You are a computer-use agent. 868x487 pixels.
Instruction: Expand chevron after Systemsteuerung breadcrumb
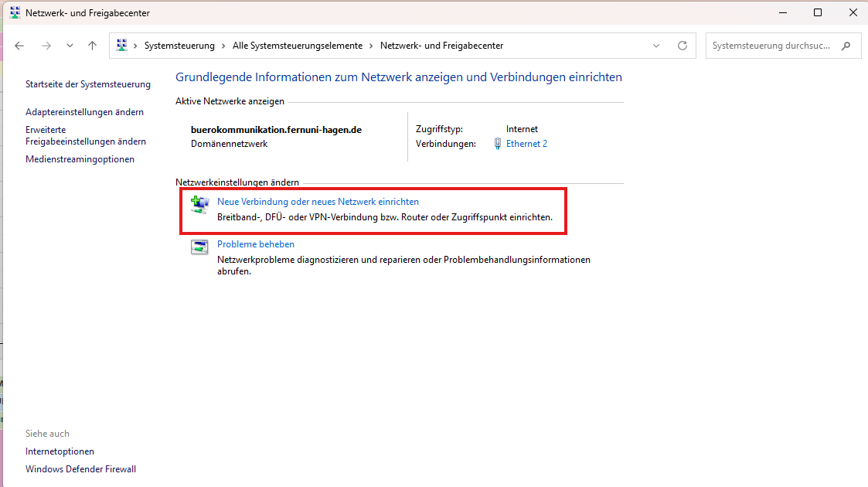click(x=224, y=46)
